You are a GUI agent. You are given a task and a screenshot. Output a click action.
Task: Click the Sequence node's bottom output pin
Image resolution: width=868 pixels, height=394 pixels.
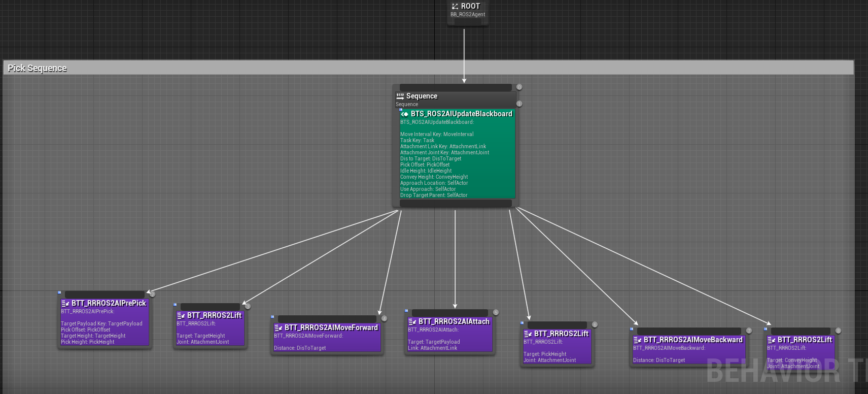pyautogui.click(x=456, y=203)
